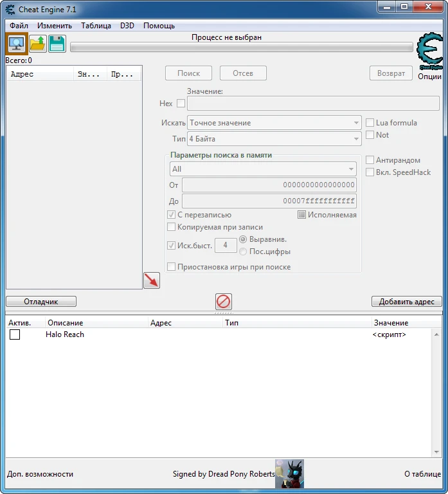Enable Антирандом checkbox
Screen dimensions: 448x494
370,160
